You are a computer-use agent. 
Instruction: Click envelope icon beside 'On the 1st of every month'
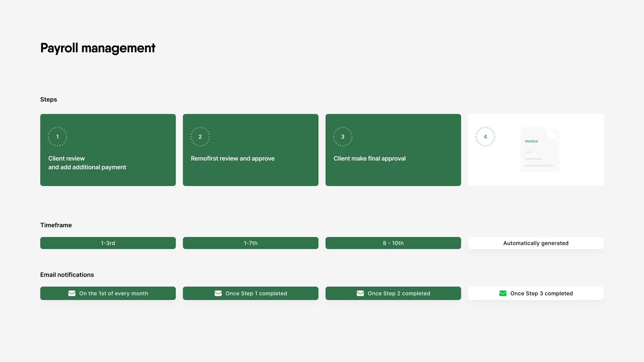(72, 293)
